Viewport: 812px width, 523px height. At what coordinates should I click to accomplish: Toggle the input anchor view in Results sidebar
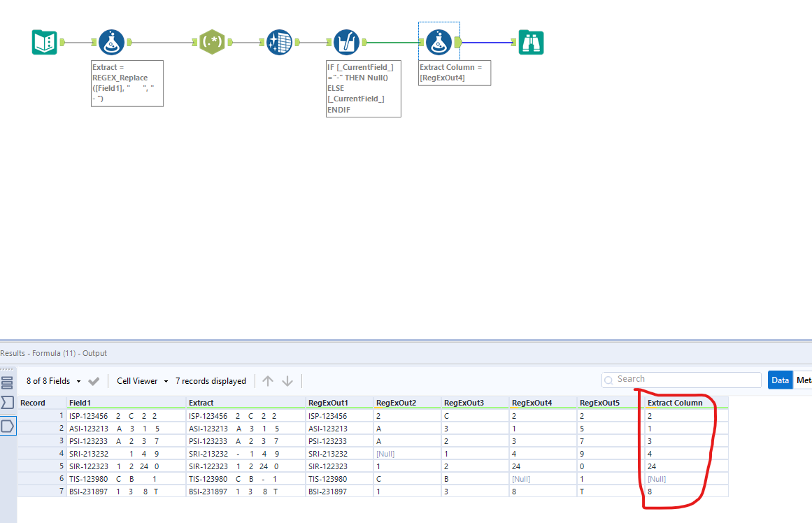pyautogui.click(x=8, y=402)
